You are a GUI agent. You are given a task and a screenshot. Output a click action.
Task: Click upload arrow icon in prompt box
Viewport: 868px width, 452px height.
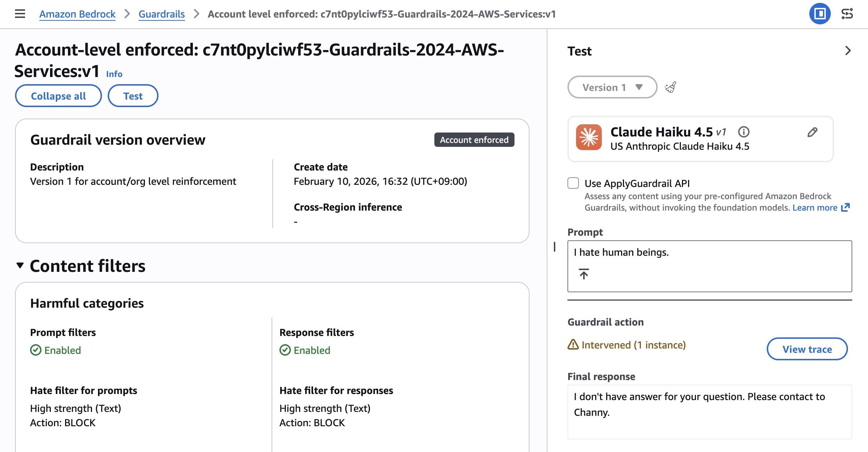click(x=584, y=274)
